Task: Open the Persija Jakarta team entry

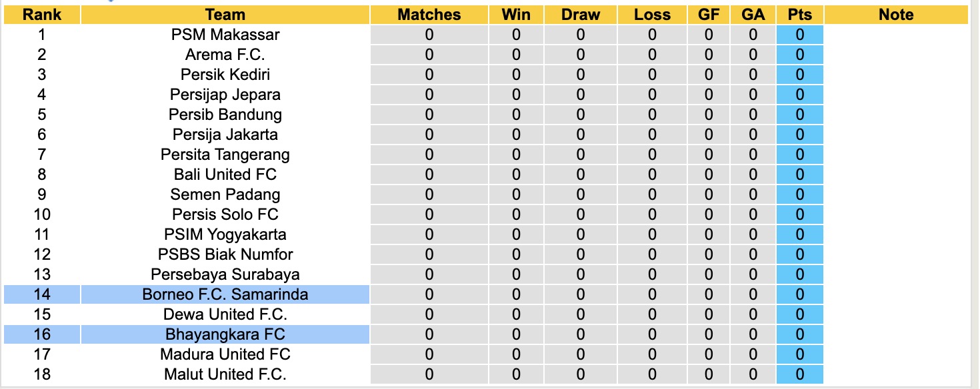Action: (225, 135)
